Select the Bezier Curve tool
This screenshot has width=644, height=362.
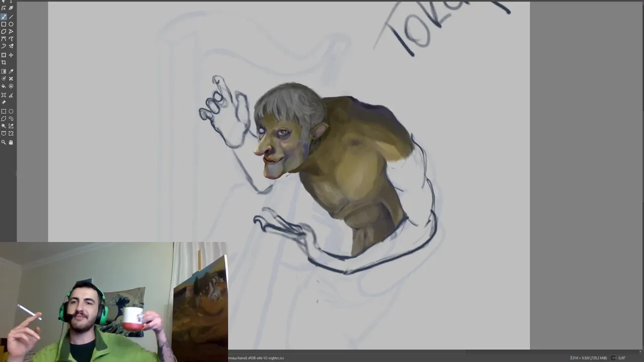4,39
